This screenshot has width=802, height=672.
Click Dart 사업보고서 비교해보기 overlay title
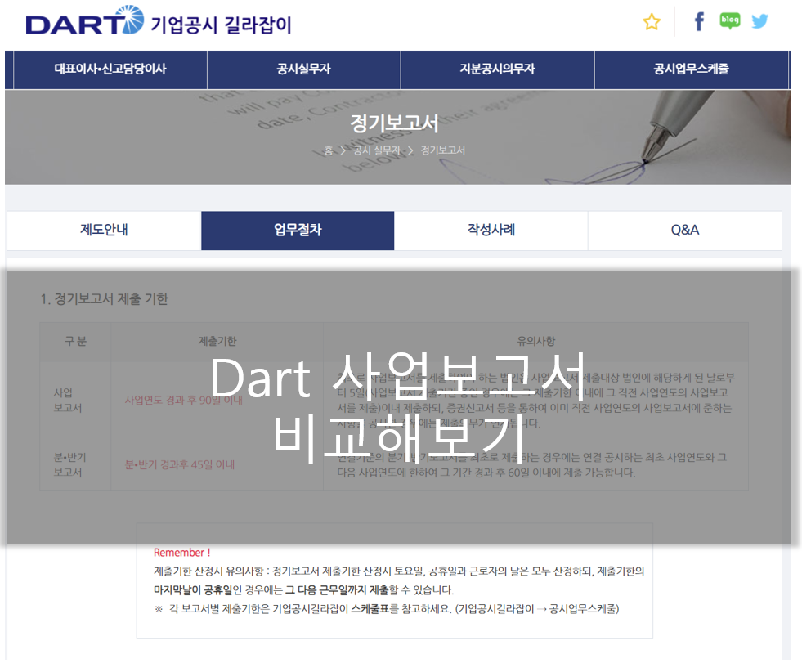click(398, 408)
